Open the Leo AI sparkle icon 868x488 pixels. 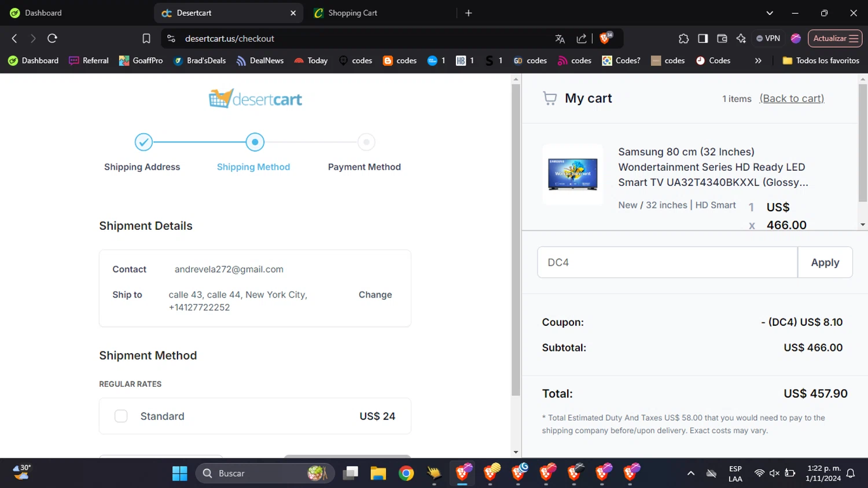741,38
